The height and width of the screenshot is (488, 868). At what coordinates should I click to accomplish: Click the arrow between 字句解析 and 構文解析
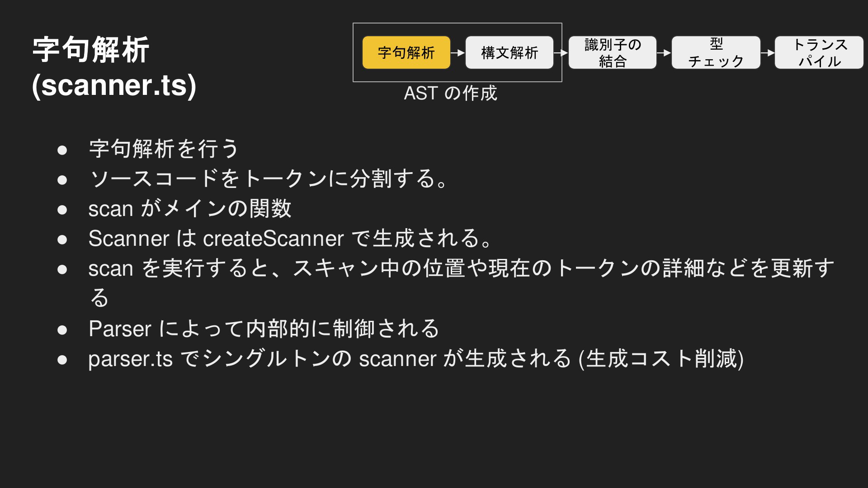pos(458,53)
